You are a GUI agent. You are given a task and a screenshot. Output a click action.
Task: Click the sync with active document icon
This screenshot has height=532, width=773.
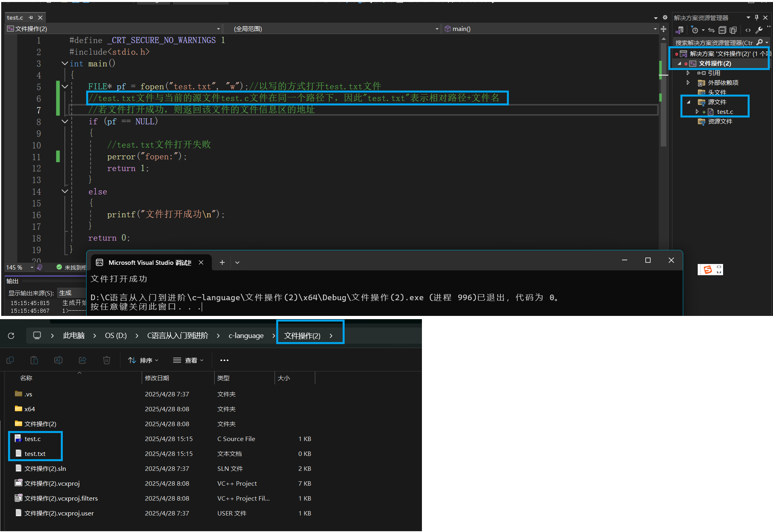coord(711,30)
